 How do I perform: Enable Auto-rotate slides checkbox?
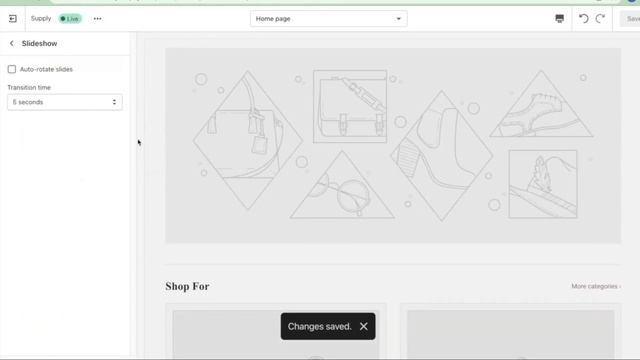pos(12,69)
